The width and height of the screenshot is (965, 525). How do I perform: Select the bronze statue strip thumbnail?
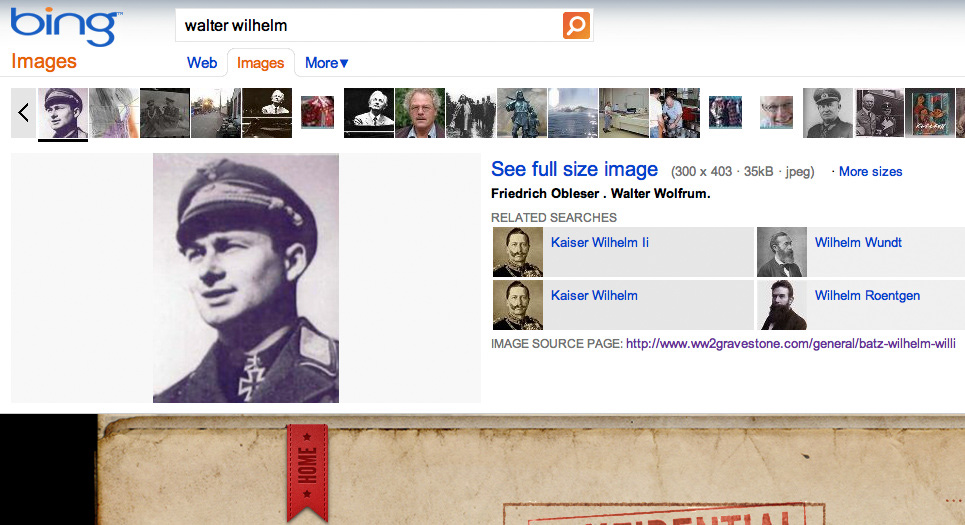[x=522, y=113]
